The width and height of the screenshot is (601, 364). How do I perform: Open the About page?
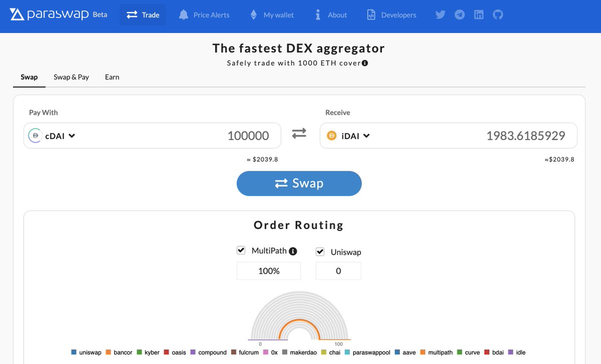[331, 15]
